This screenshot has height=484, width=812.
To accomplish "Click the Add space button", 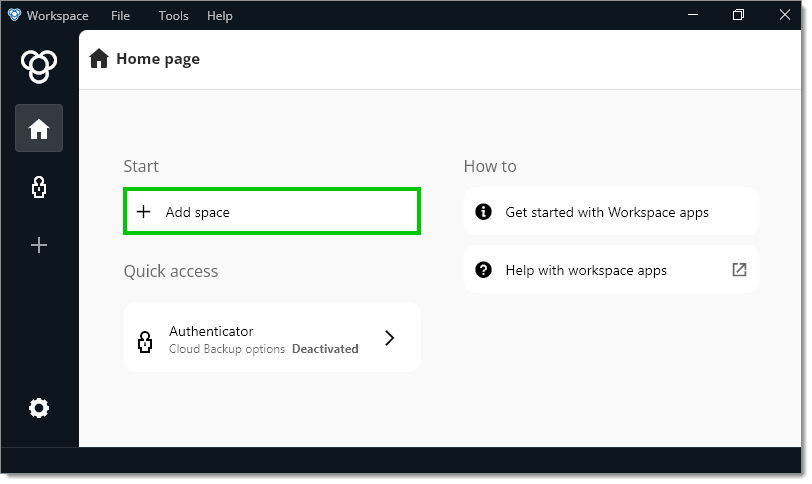I will [272, 211].
